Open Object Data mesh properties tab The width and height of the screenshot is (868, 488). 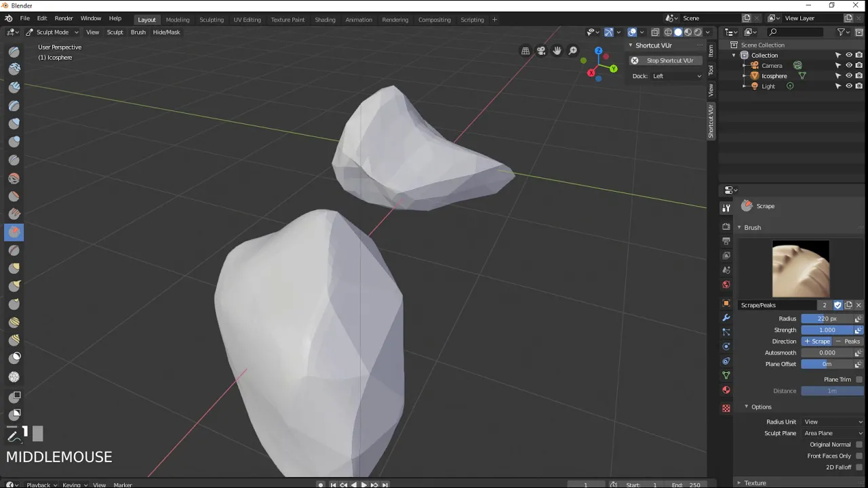pyautogui.click(x=726, y=375)
